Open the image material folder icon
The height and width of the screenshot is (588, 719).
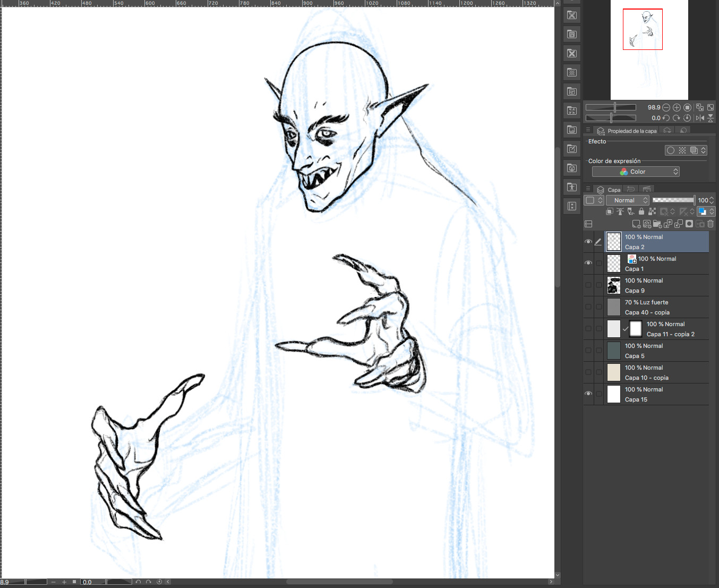[572, 130]
